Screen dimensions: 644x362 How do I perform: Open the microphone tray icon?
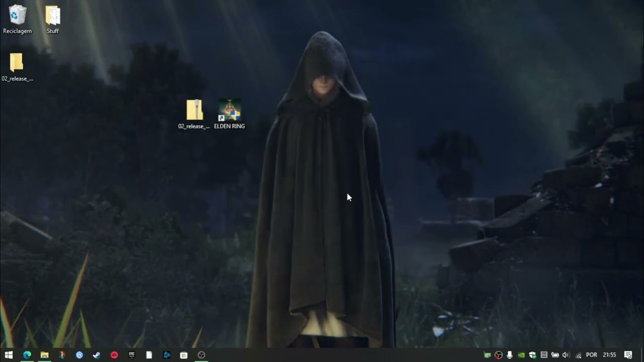coord(510,355)
